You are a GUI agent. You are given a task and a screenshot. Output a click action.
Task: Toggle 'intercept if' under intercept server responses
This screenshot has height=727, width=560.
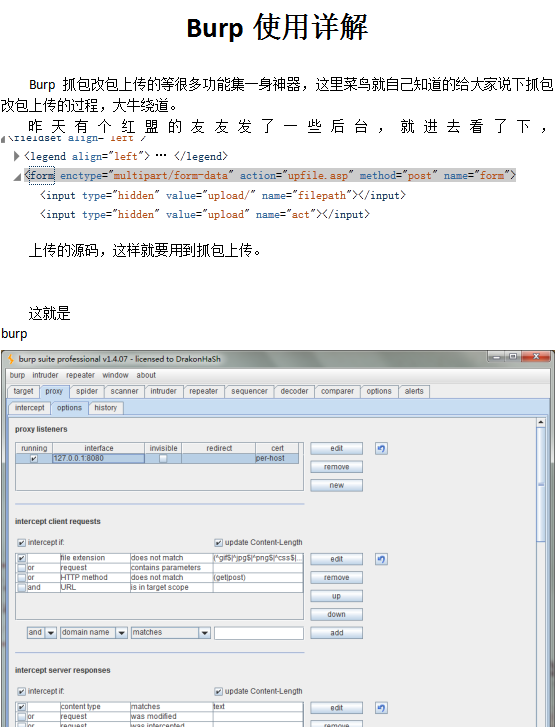pyautogui.click(x=21, y=691)
